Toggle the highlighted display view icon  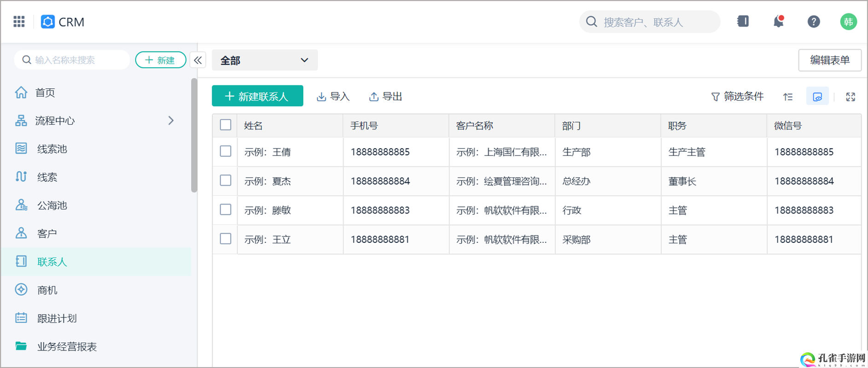817,97
